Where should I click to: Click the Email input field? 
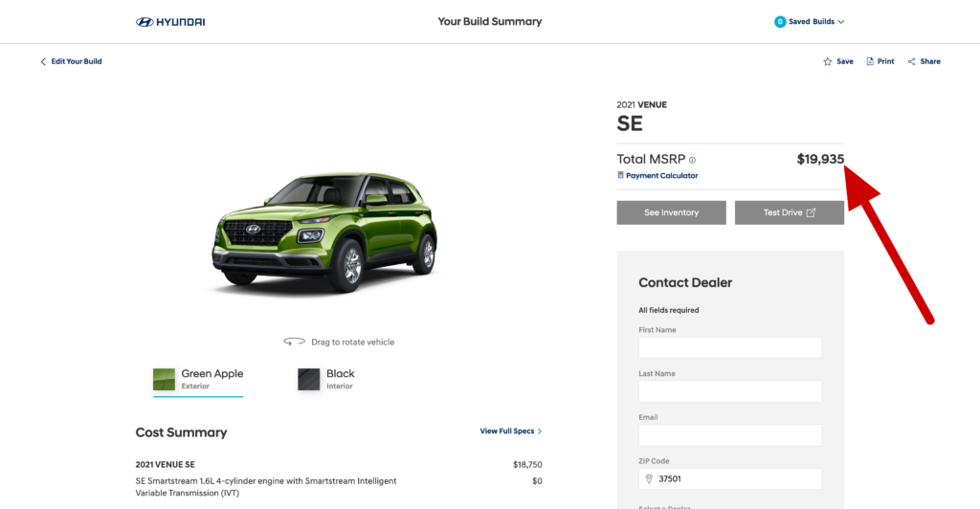coord(730,435)
